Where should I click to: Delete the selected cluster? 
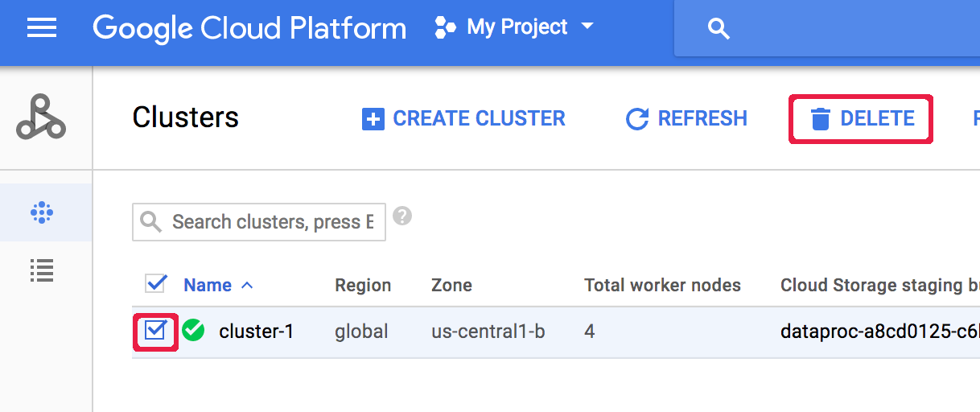[861, 119]
